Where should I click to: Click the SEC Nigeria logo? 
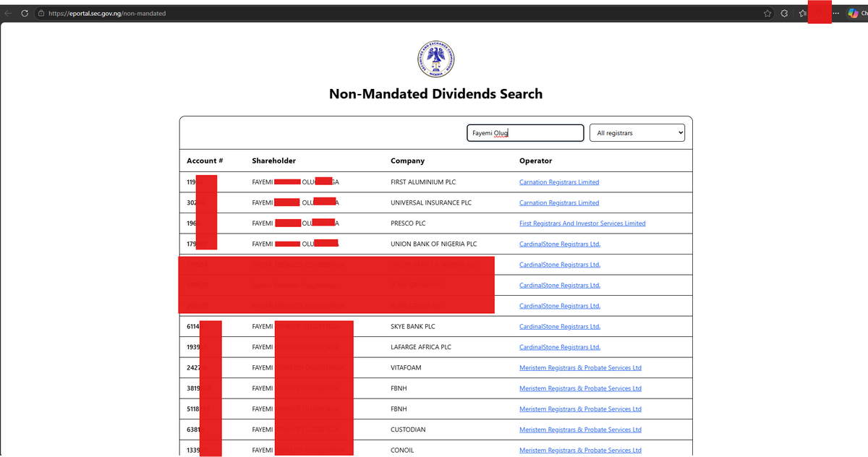tap(435, 59)
